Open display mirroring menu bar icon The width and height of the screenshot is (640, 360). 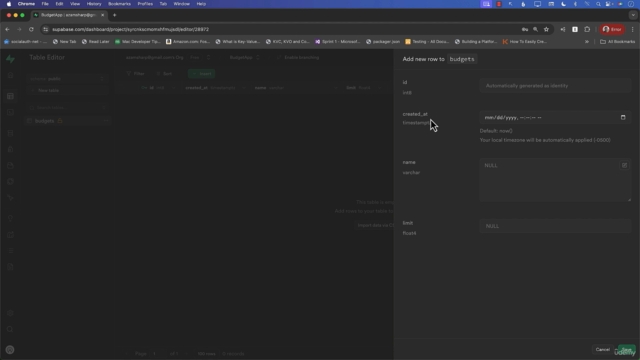point(537,4)
